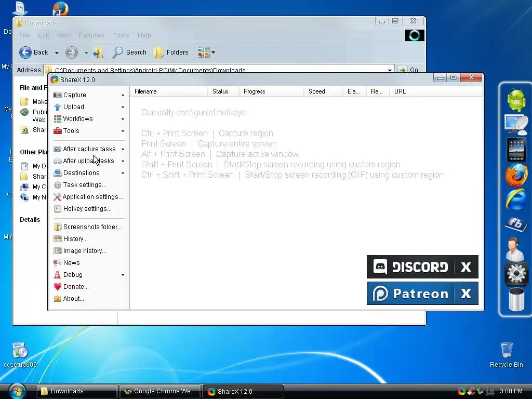Viewport: 532px width, 399px height.
Task: Open Back history dropdown arrow
Action: click(x=57, y=52)
